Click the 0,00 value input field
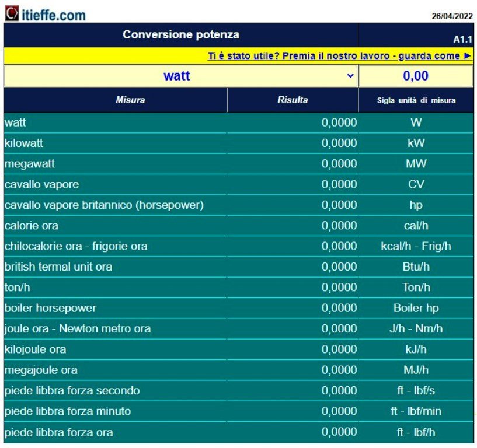Image resolution: width=477 pixels, height=448 pixels. (x=416, y=76)
